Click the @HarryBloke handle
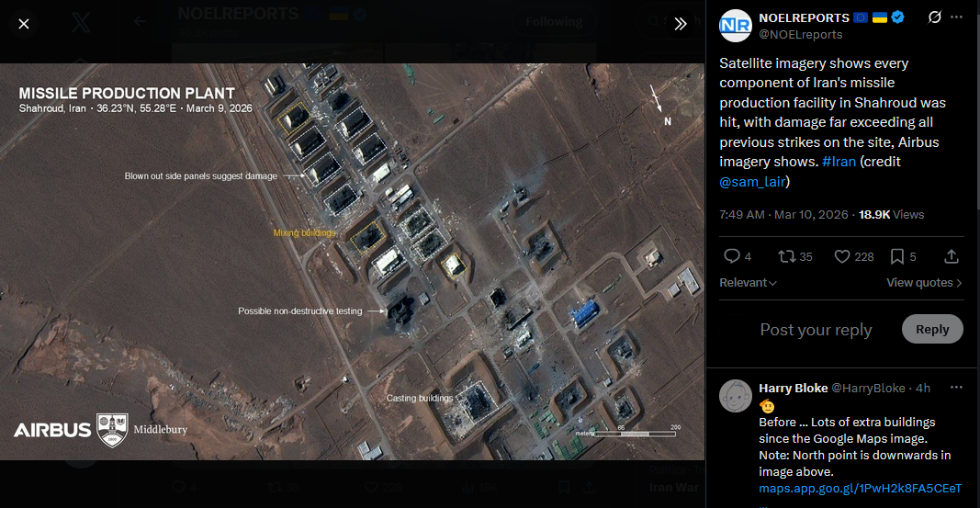This screenshot has width=980, height=508. [x=868, y=388]
